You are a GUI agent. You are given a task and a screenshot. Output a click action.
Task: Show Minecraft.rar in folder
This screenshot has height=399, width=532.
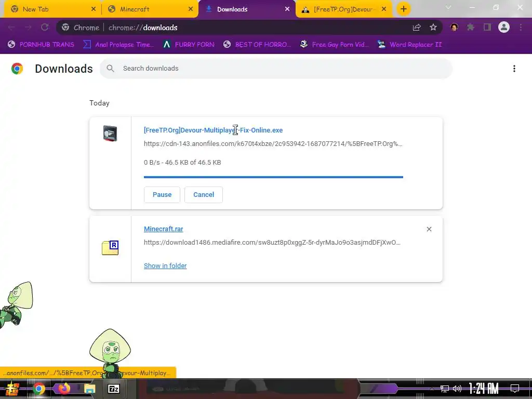coord(165,266)
